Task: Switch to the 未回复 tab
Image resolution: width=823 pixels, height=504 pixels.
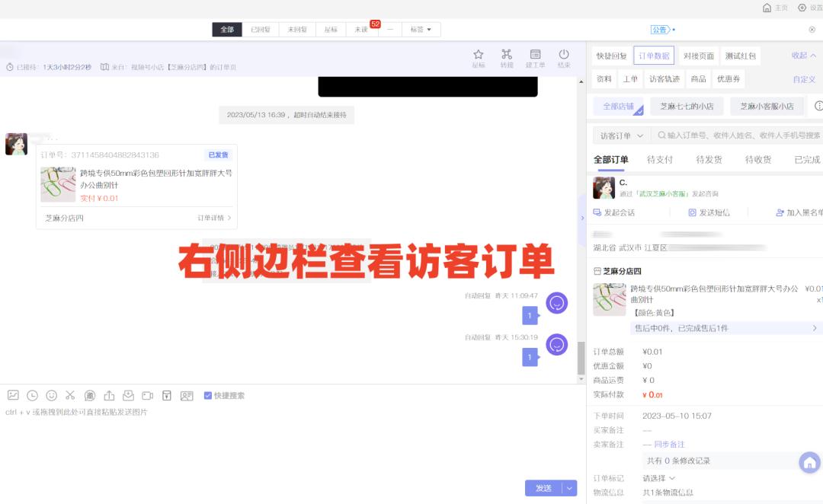Action: (296, 29)
